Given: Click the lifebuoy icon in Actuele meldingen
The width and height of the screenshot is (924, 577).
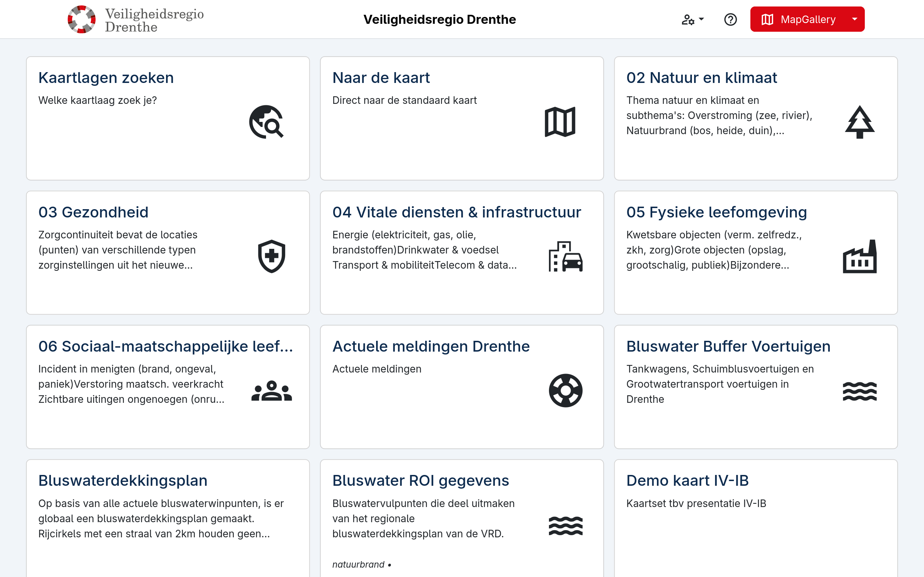Looking at the screenshot, I should tap(566, 391).
